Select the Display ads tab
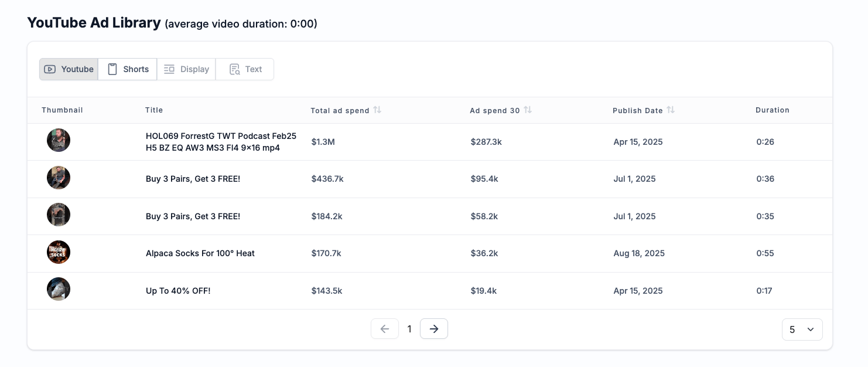This screenshot has height=367, width=868. point(186,69)
